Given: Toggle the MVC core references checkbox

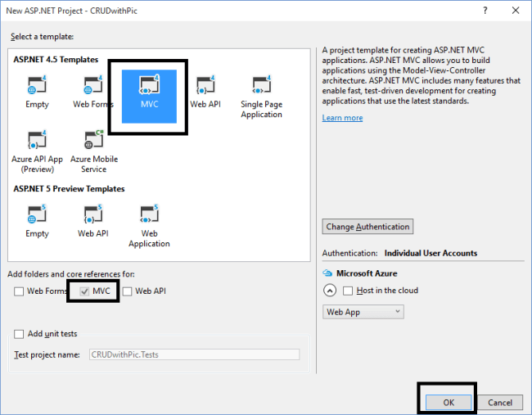Looking at the screenshot, I should [84, 291].
